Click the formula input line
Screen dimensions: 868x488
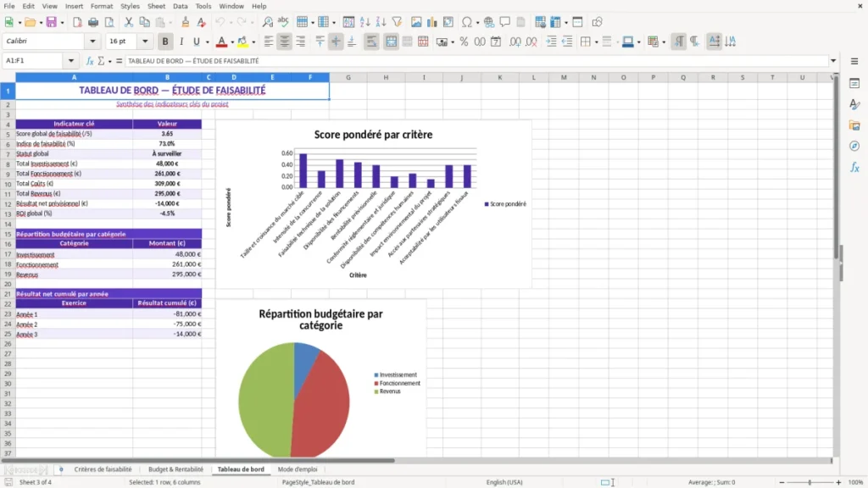tap(476, 61)
